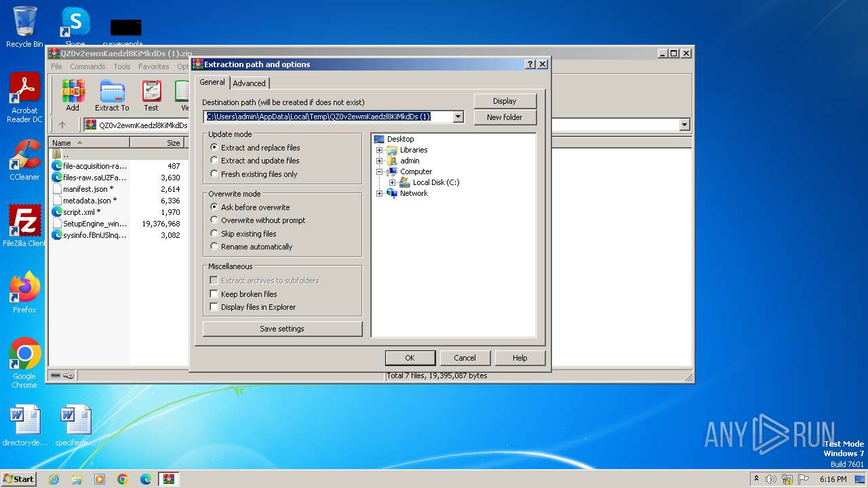Open the Google Chrome desktop icon
This screenshot has width=868, height=488.
24,363
